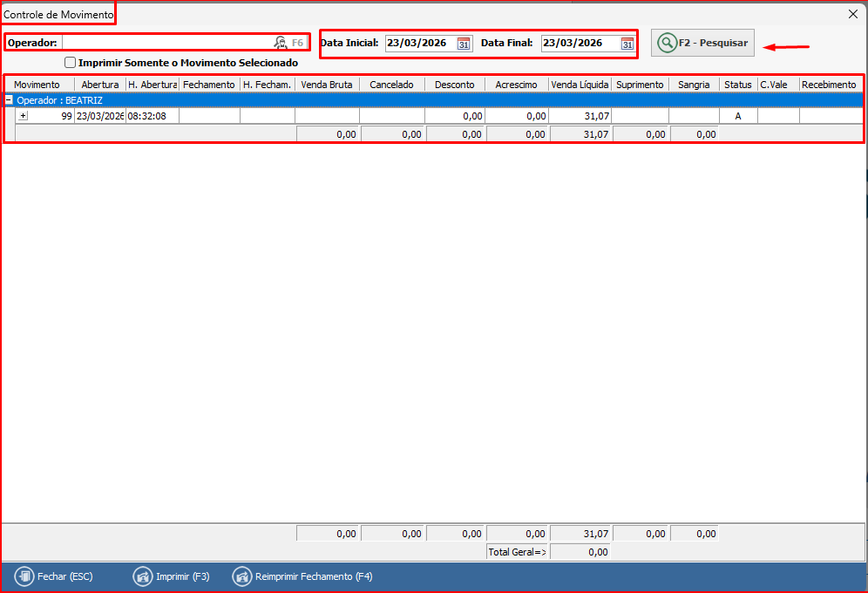This screenshot has height=593, width=868.
Task: Select the 31,07 Venda Líquida cell
Action: [580, 116]
